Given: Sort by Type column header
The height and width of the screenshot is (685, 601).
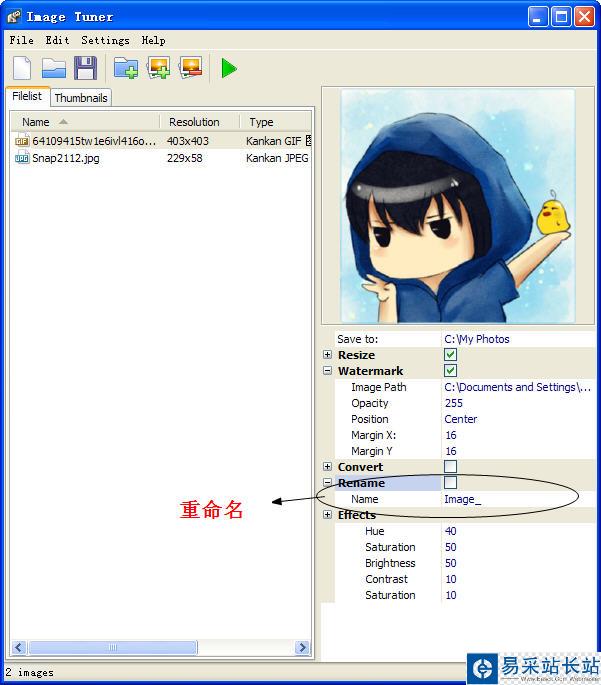Looking at the screenshot, I should pyautogui.click(x=275, y=122).
